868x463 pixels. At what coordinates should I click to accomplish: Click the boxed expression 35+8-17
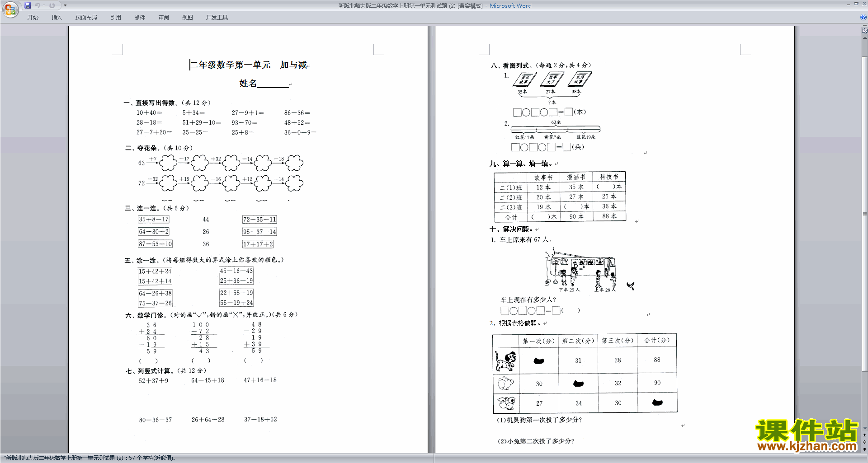click(154, 220)
